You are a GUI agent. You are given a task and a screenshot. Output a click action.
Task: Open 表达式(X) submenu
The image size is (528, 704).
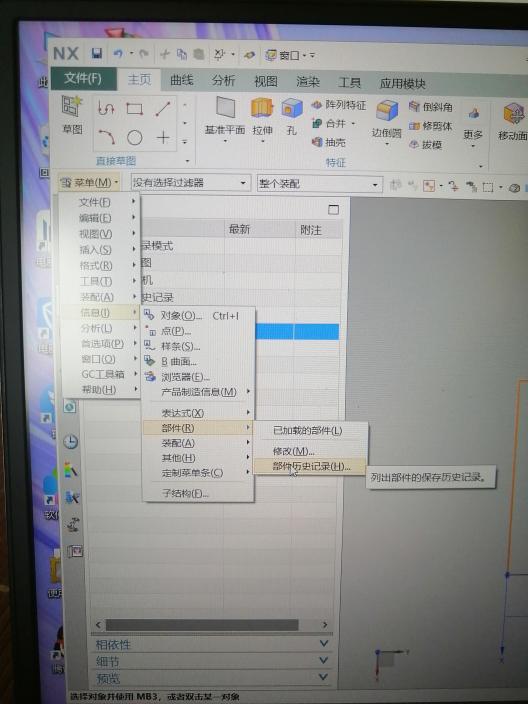point(198,413)
